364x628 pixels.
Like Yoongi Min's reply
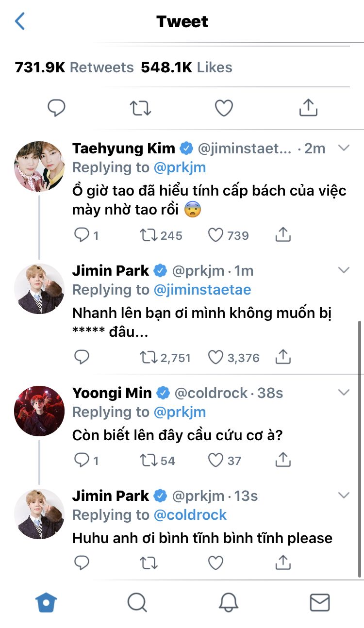point(215,460)
